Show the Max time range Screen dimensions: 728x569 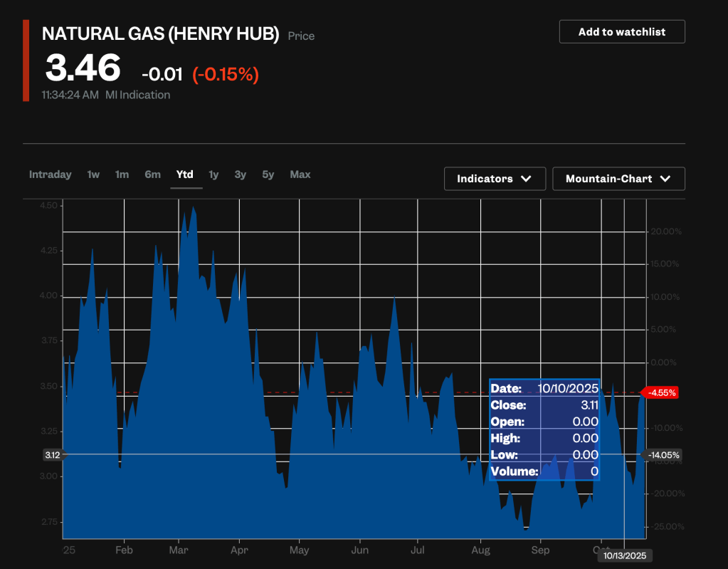[300, 174]
